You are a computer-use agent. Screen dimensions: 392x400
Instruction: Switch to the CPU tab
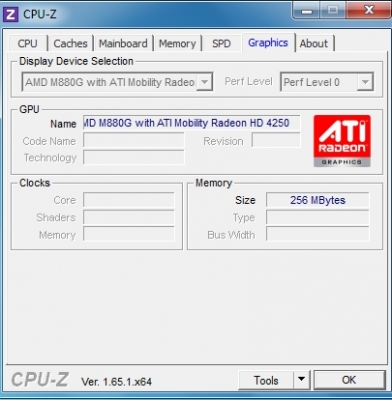pyautogui.click(x=27, y=43)
